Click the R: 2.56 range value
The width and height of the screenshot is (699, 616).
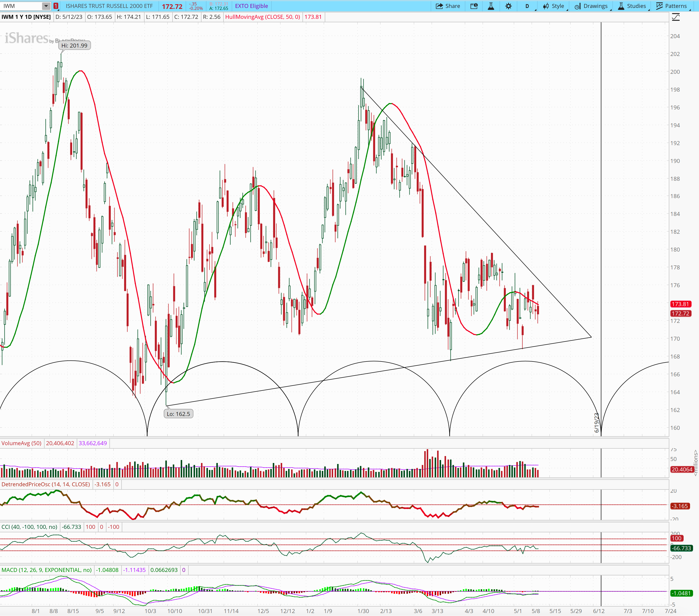212,17
